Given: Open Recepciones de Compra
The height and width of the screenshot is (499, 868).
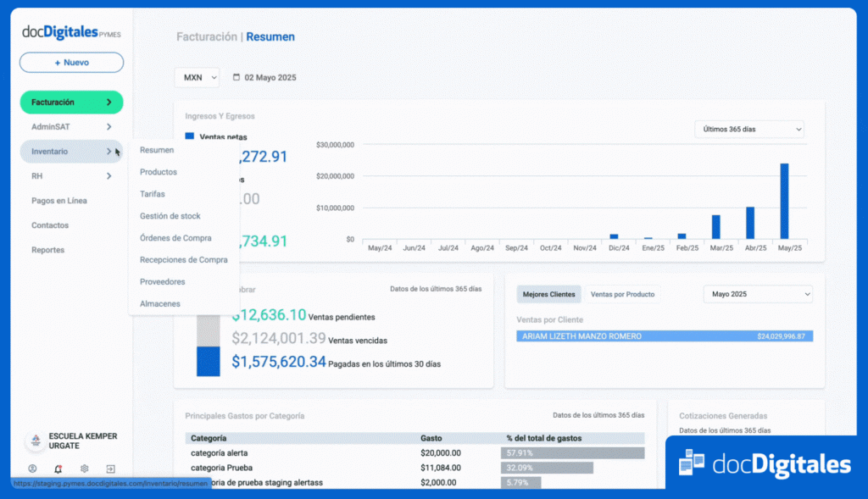Looking at the screenshot, I should (184, 260).
